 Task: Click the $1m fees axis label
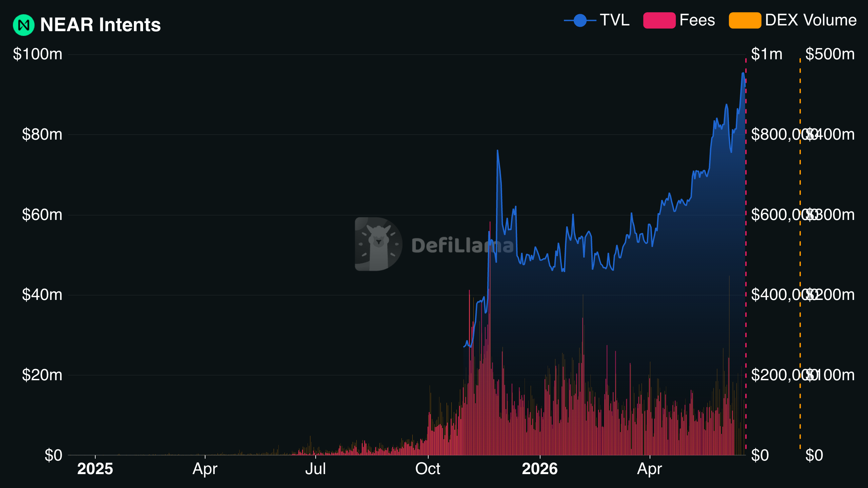click(x=767, y=54)
